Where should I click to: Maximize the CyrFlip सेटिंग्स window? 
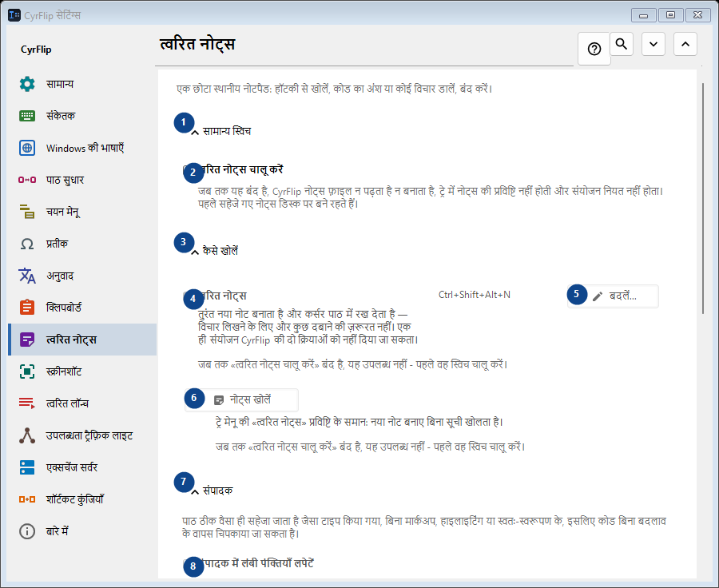(670, 15)
